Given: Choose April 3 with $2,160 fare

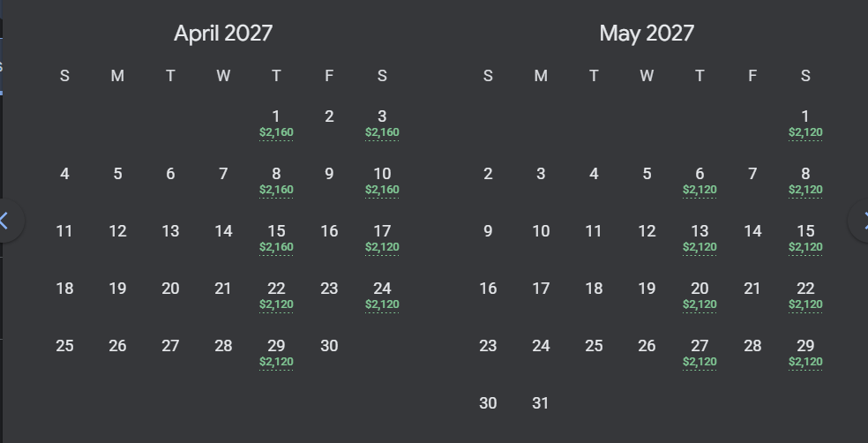Looking at the screenshot, I should point(382,124).
